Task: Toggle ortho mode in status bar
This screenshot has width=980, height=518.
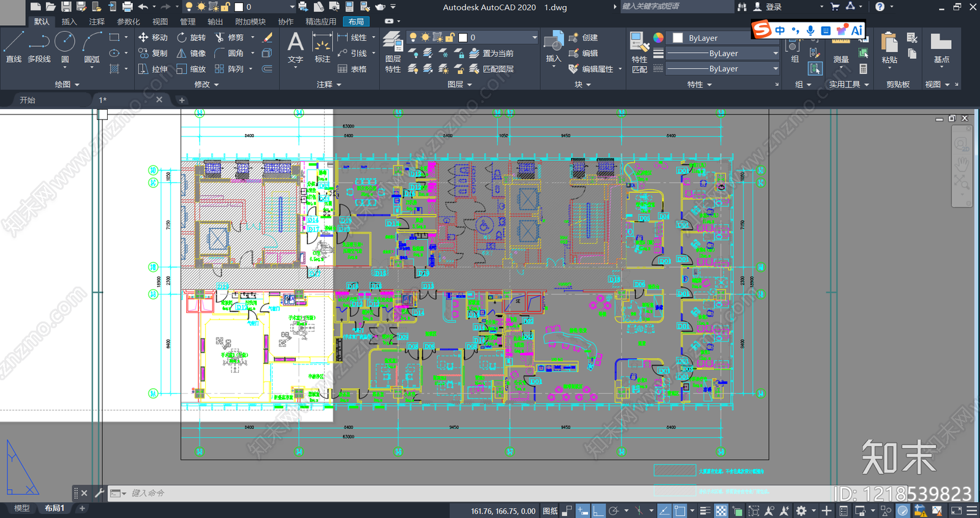Action: click(598, 511)
